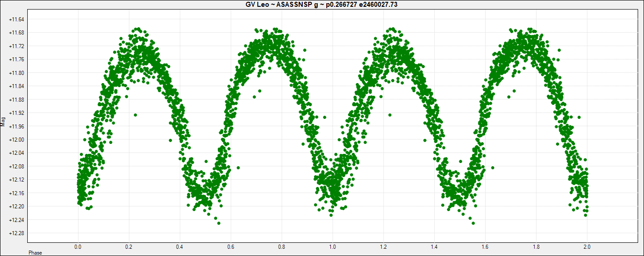Click the 0.6 phase tick label

(231, 247)
